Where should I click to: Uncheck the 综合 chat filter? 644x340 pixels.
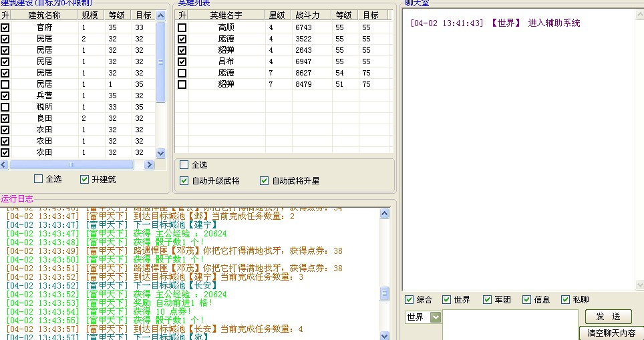pyautogui.click(x=409, y=299)
